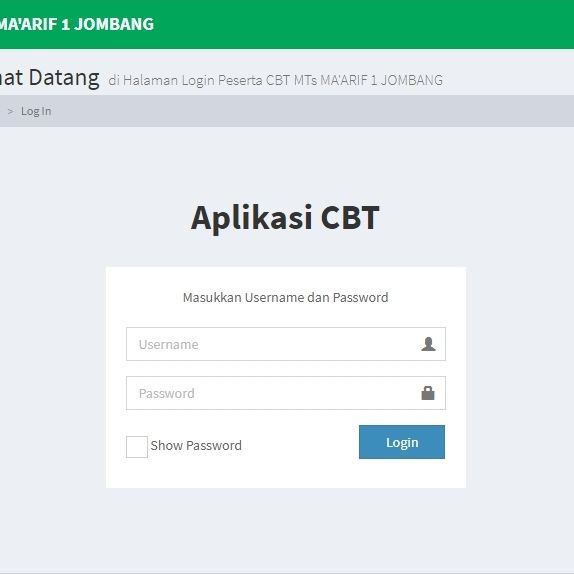574x574 pixels.
Task: Open the Log In breadcrumb link
Action: pyautogui.click(x=36, y=111)
